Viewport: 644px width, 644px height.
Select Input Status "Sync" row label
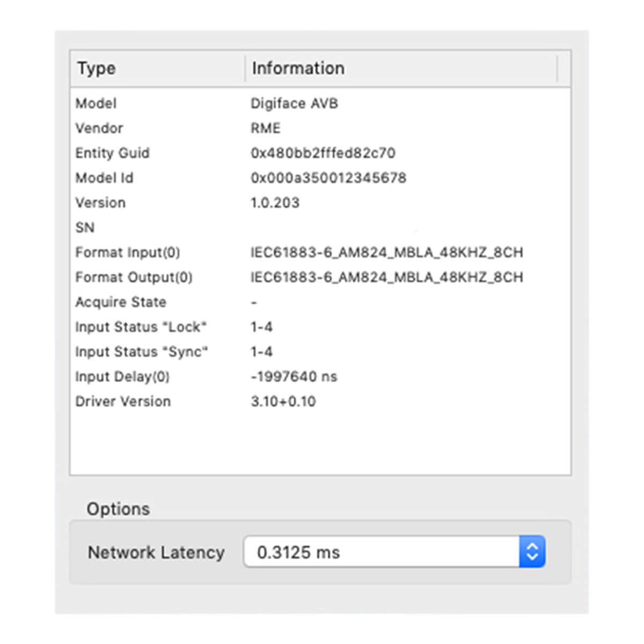142,352
